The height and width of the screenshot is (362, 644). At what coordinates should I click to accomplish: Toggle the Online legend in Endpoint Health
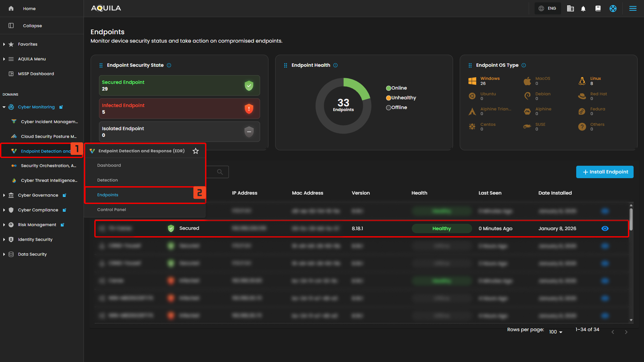(389, 88)
